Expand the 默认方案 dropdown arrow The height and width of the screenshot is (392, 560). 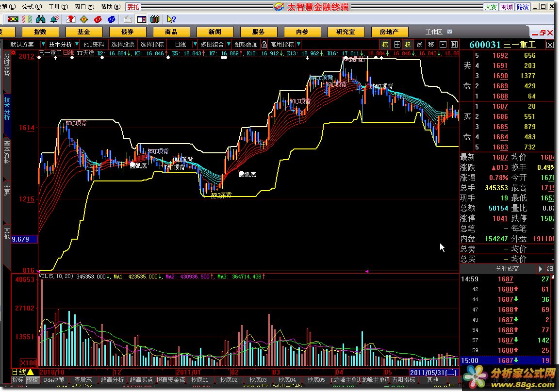pyautogui.click(x=43, y=44)
